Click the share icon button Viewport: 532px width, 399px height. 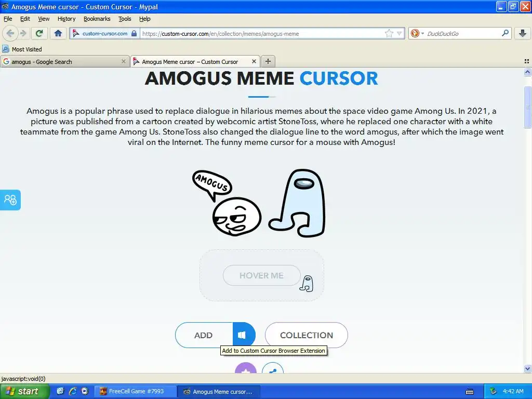(273, 368)
